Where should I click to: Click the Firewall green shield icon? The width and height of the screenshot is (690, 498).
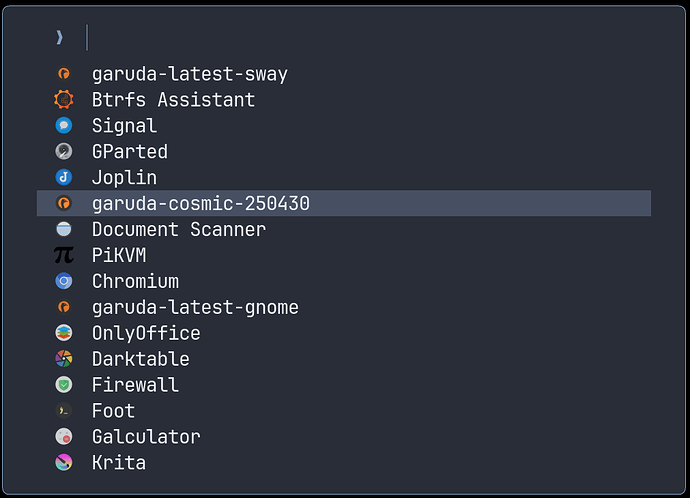point(64,385)
